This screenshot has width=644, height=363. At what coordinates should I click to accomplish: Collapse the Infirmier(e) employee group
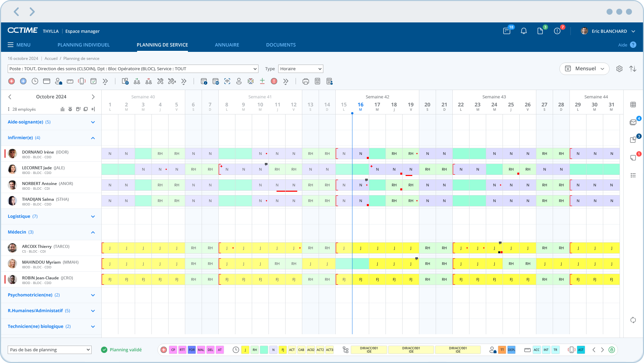(93, 138)
